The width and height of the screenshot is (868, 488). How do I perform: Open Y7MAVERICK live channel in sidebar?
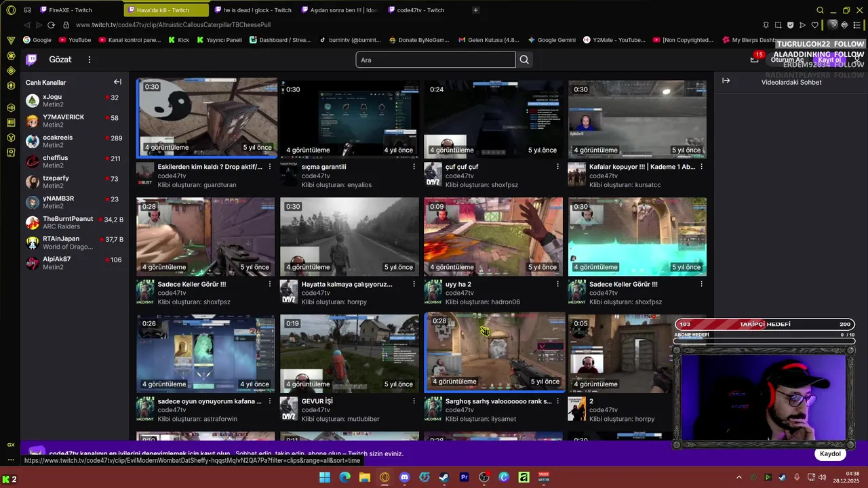(x=75, y=121)
